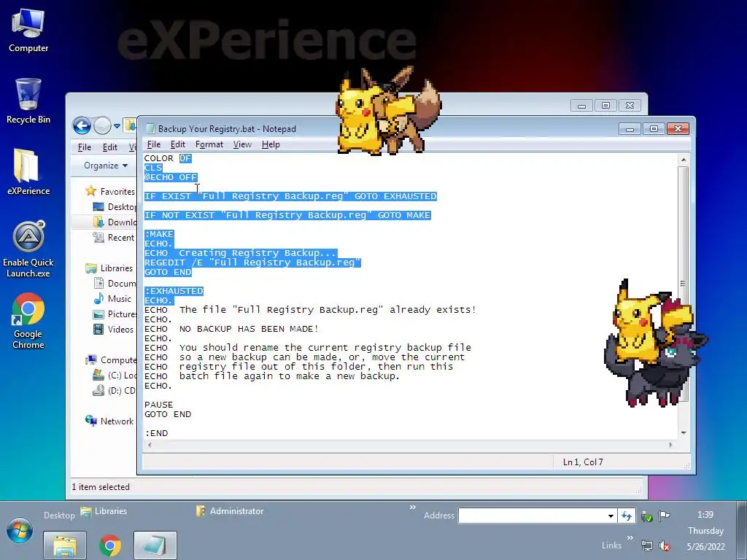Image resolution: width=747 pixels, height=560 pixels.
Task: Click the Links toolbar label
Action: click(x=611, y=545)
